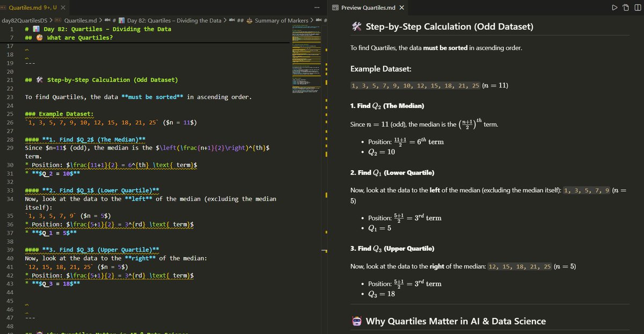Click the minimap code overview
Screen dimensions: 644x334
pyautogui.click(x=308, y=59)
